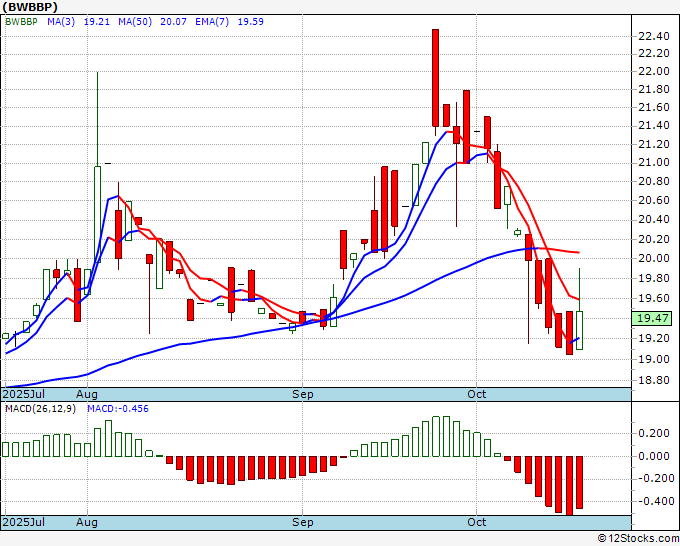Click the current price tag 19.47
The width and height of the screenshot is (680, 546).
652,318
